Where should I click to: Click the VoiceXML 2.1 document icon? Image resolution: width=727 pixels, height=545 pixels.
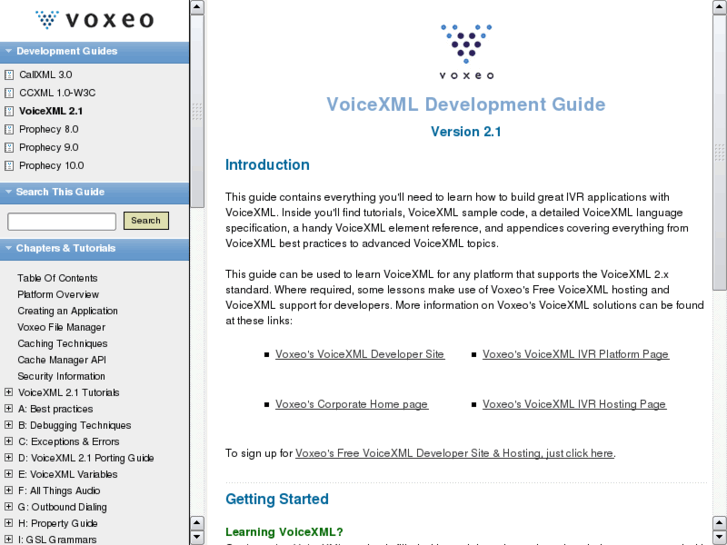point(9,111)
